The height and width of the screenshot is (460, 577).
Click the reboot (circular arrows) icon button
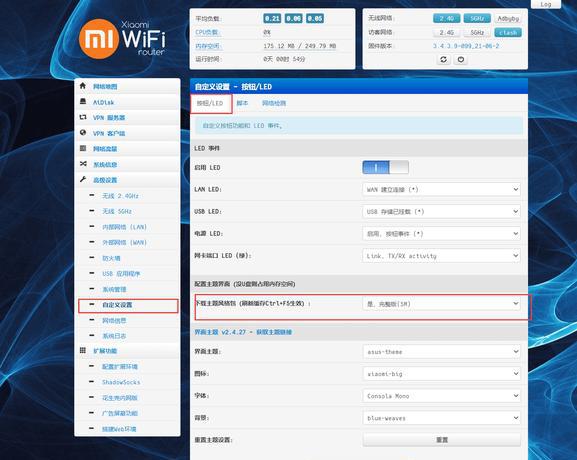(443, 59)
